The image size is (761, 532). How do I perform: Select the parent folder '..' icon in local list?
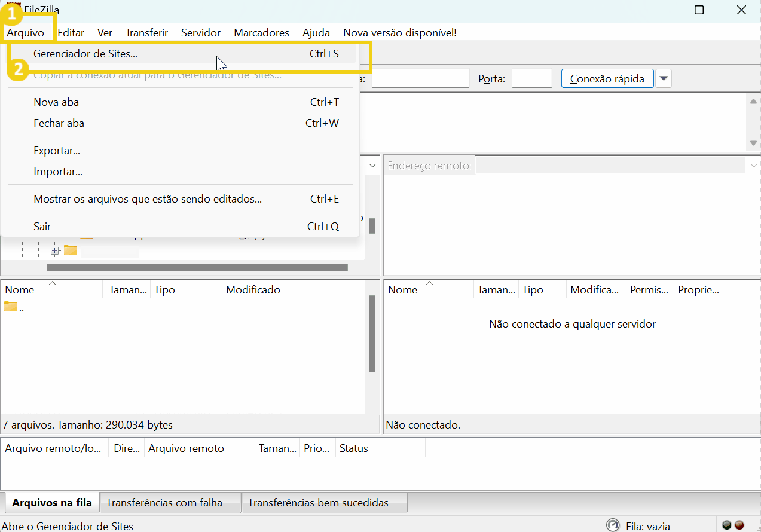pyautogui.click(x=11, y=307)
